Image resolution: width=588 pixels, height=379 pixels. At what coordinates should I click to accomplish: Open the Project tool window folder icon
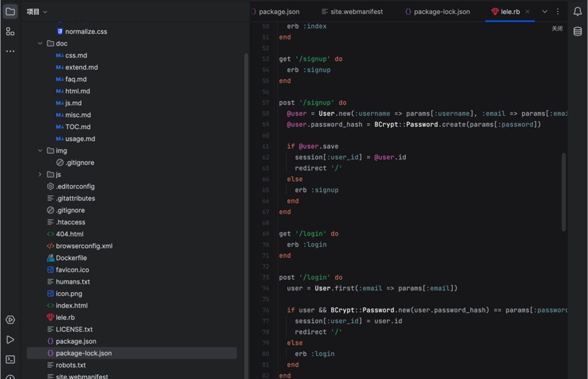point(10,11)
